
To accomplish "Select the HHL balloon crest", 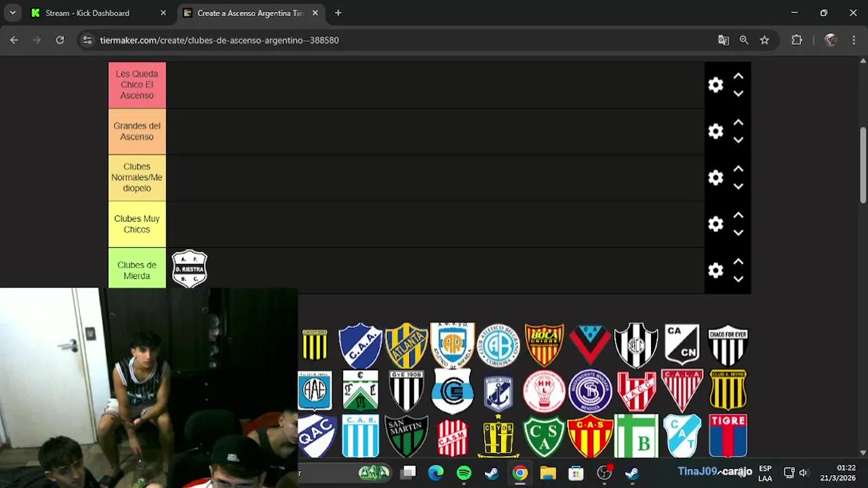I will point(545,391).
